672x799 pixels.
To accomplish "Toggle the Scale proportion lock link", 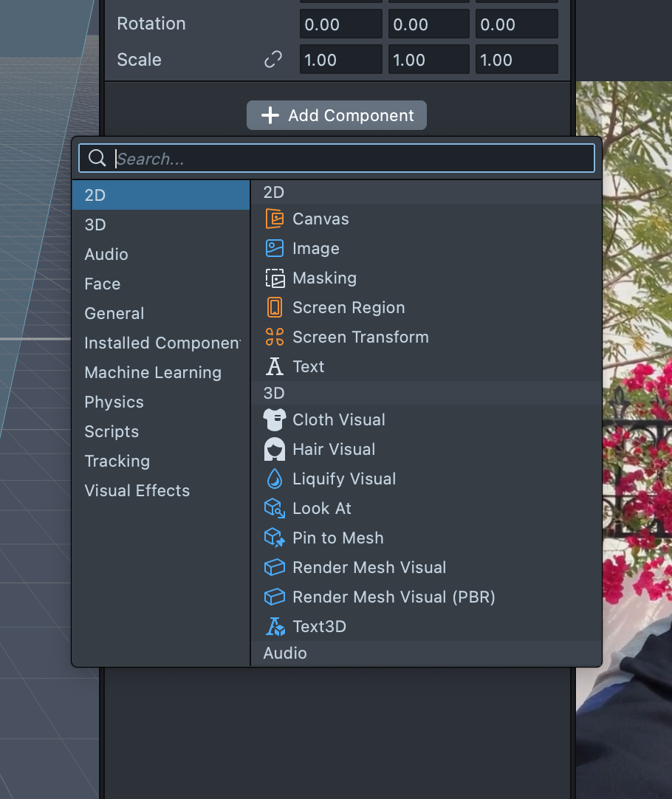I will [x=273, y=60].
